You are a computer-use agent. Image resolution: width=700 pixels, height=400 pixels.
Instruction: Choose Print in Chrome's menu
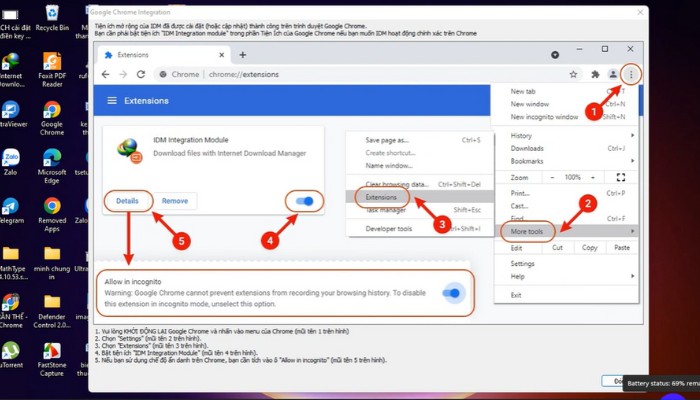pos(567,193)
